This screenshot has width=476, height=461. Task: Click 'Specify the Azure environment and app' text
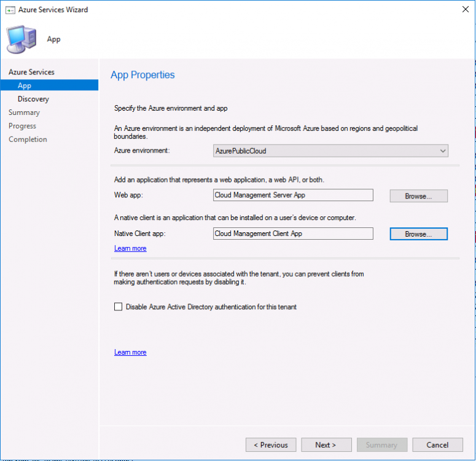(171, 108)
